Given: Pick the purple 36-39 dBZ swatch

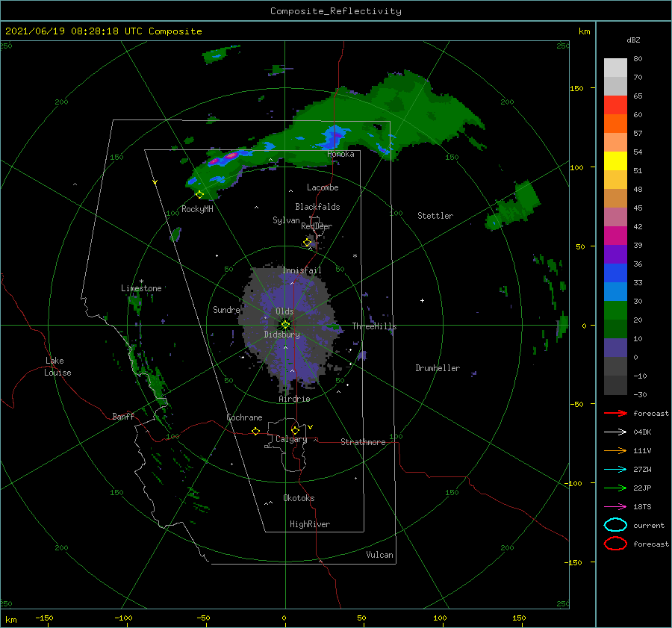Looking at the screenshot, I should 615,254.
